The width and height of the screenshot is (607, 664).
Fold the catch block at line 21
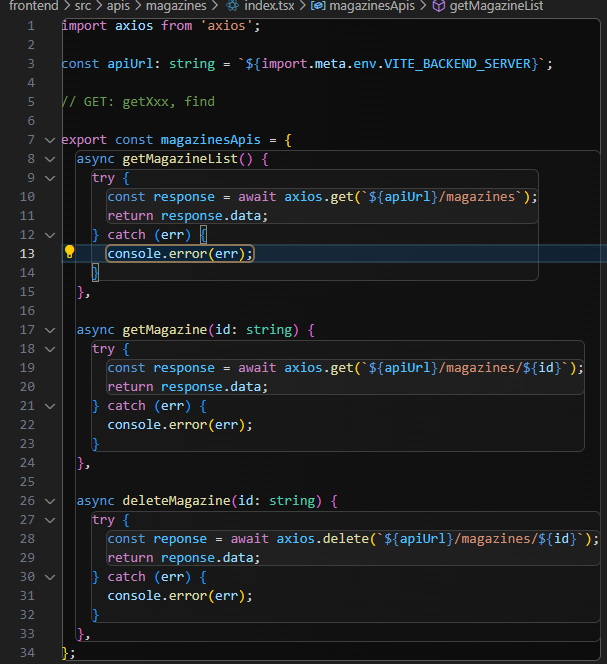coord(50,406)
